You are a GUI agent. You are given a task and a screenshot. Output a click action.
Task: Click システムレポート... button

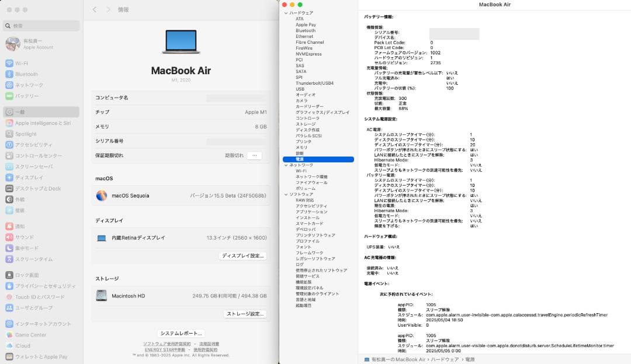181,334
